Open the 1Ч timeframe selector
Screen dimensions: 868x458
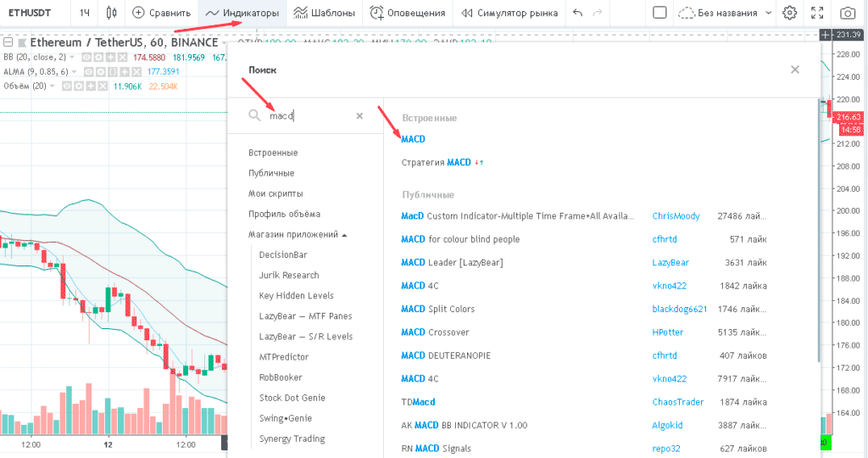click(x=84, y=13)
